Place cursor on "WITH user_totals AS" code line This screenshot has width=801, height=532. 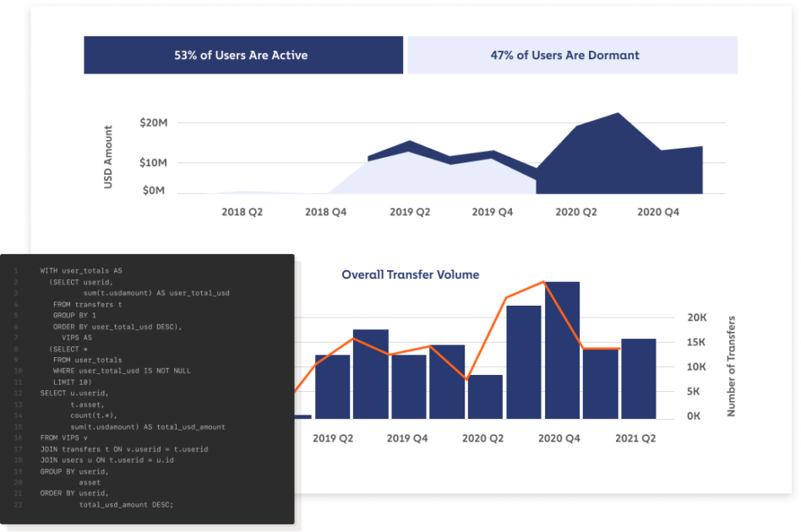point(81,270)
